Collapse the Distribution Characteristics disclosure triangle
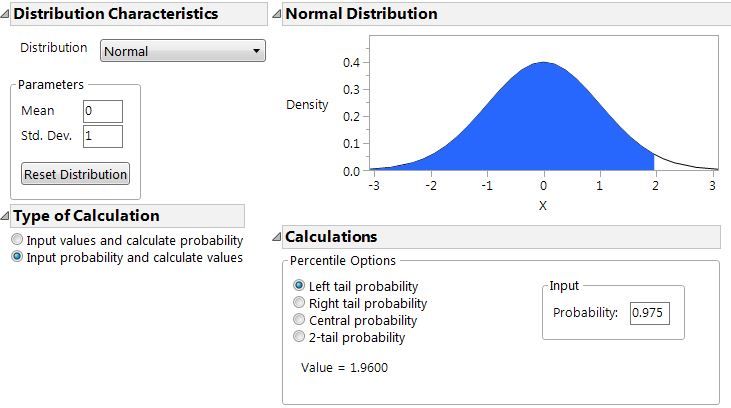 point(6,15)
